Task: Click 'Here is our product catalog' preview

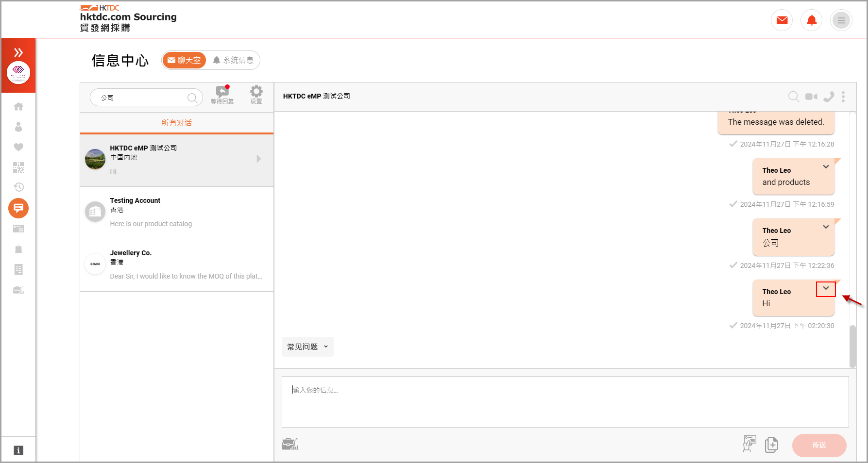Action: coord(151,224)
